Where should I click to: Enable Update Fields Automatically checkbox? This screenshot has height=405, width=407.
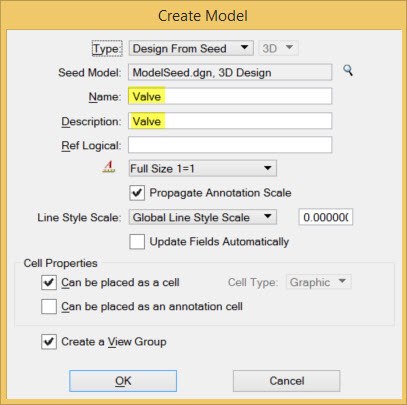pyautogui.click(x=137, y=242)
